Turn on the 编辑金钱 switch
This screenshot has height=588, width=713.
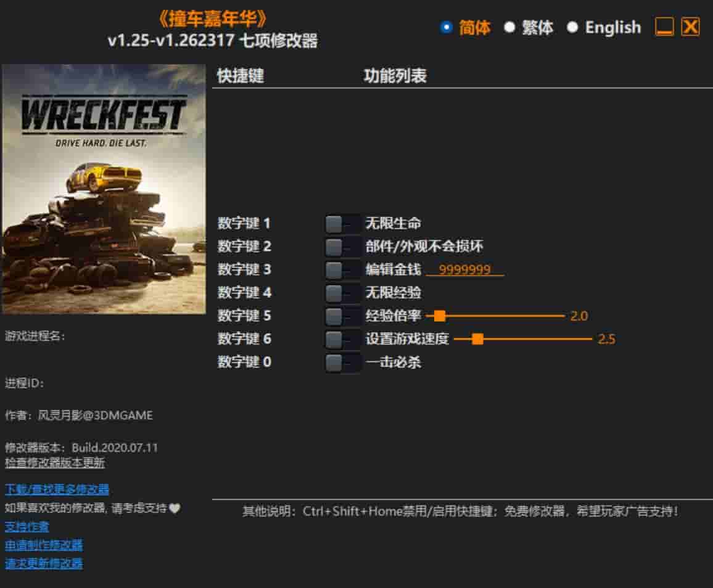click(342, 270)
